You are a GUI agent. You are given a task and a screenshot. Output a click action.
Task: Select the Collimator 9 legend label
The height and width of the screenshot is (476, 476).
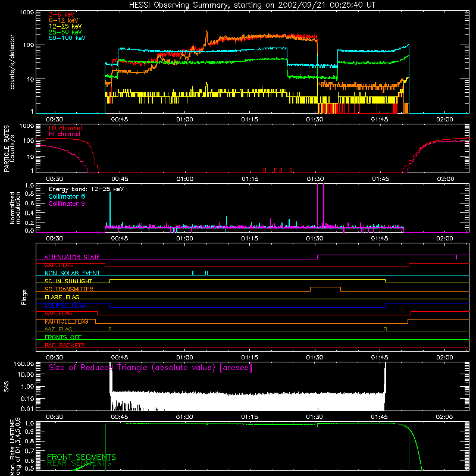pyautogui.click(x=67, y=203)
